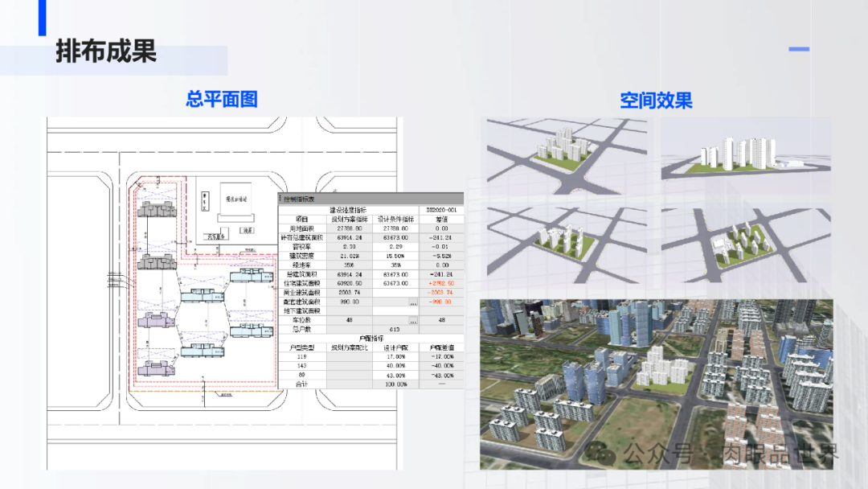Select the 户型类型 column header
Viewport: 868px width, 489px height.
[x=301, y=347]
